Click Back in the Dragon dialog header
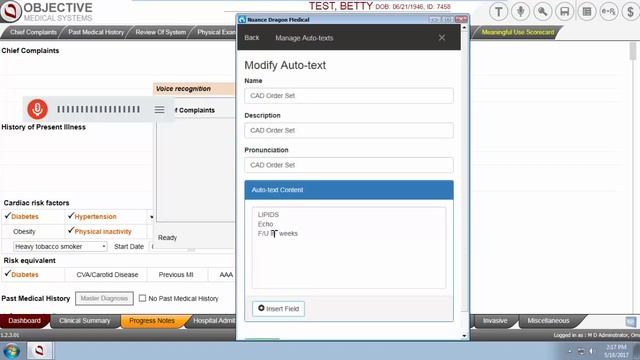 (x=251, y=38)
